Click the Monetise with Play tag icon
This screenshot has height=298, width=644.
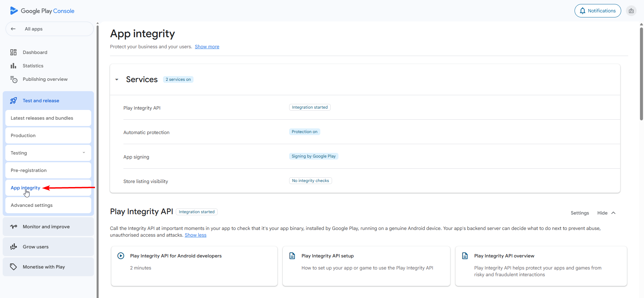[x=13, y=267]
